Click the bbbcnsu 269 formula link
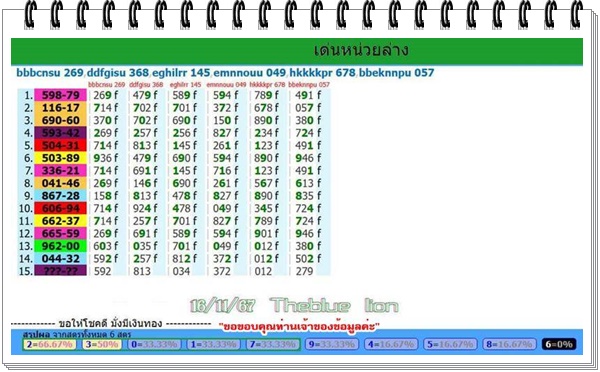The width and height of the screenshot is (600, 372). [x=50, y=73]
